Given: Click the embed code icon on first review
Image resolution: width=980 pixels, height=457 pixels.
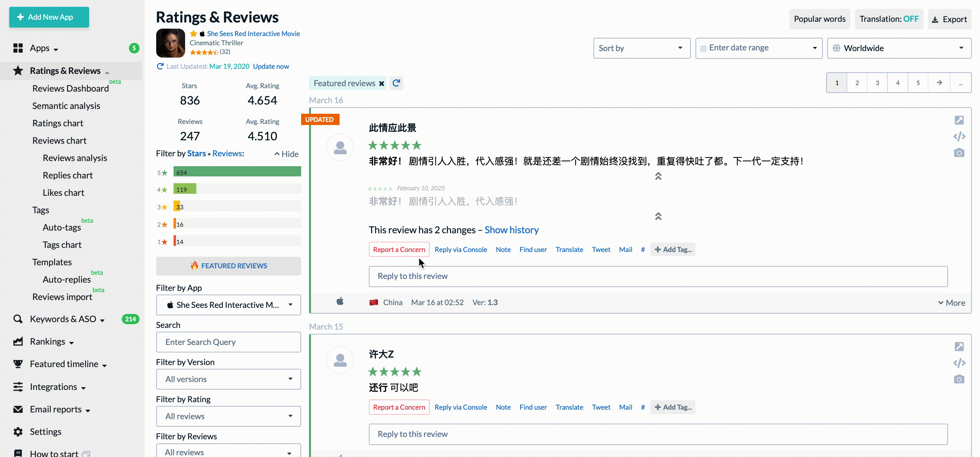Looking at the screenshot, I should coord(959,136).
